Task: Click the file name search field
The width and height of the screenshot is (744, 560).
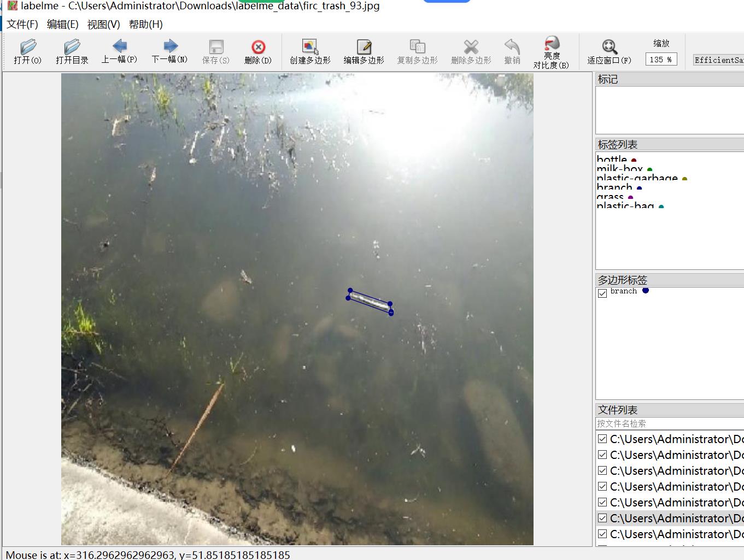Action: tap(669, 423)
